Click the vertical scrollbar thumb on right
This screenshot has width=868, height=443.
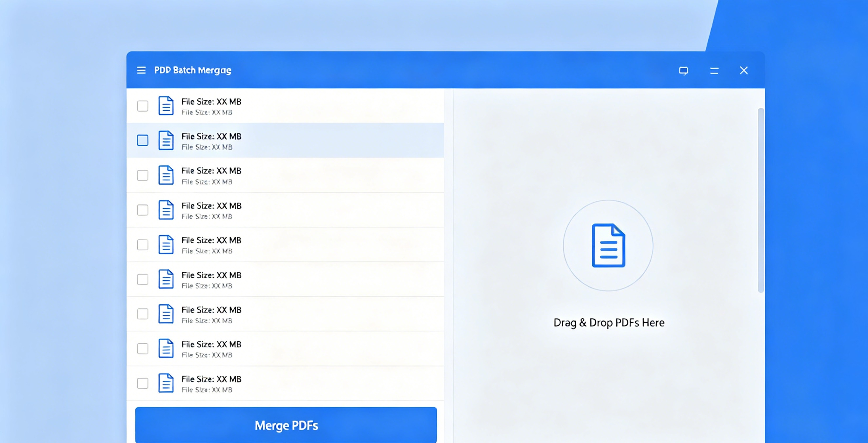(x=760, y=200)
